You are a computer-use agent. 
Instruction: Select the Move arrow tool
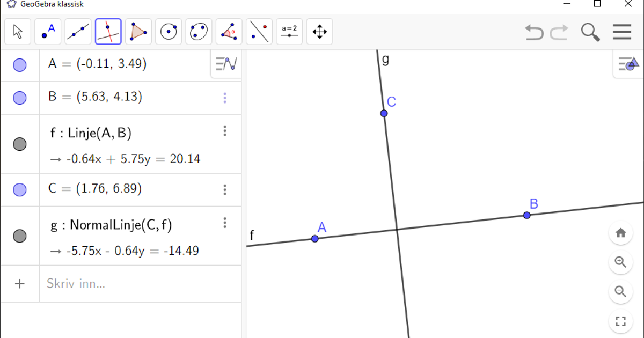18,32
